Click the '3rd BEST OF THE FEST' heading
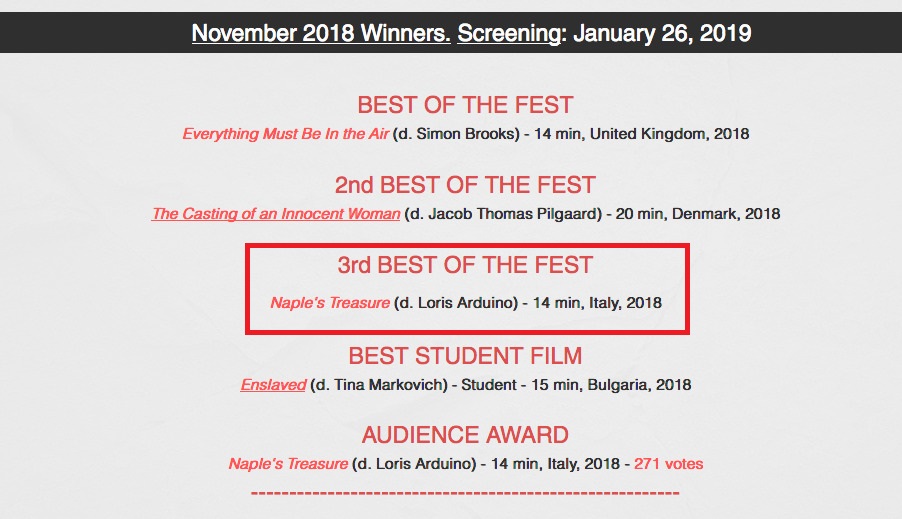The height and width of the screenshot is (519, 902). coord(465,265)
